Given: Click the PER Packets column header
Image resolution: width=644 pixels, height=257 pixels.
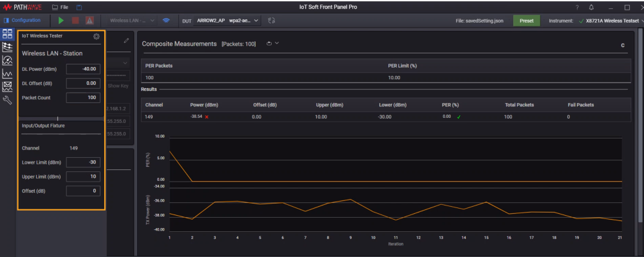Looking at the screenshot, I should pyautogui.click(x=159, y=66).
